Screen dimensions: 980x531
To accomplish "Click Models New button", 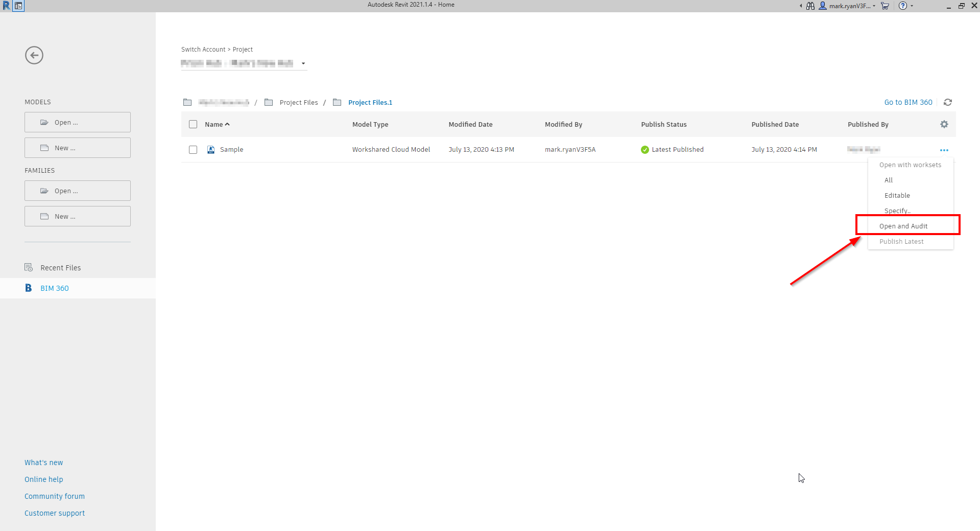I will point(78,148).
